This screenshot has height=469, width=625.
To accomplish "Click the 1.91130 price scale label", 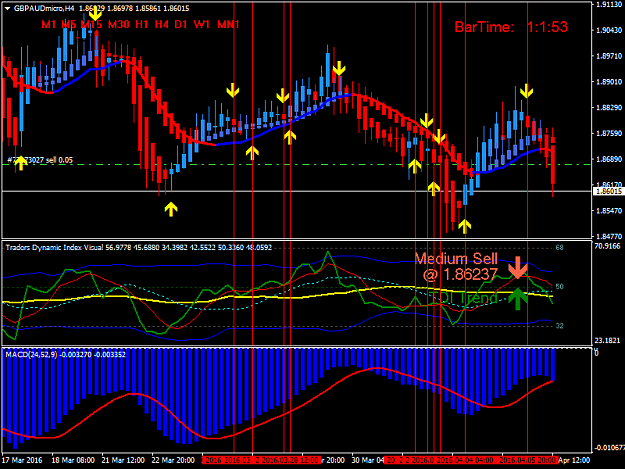I will (609, 5).
